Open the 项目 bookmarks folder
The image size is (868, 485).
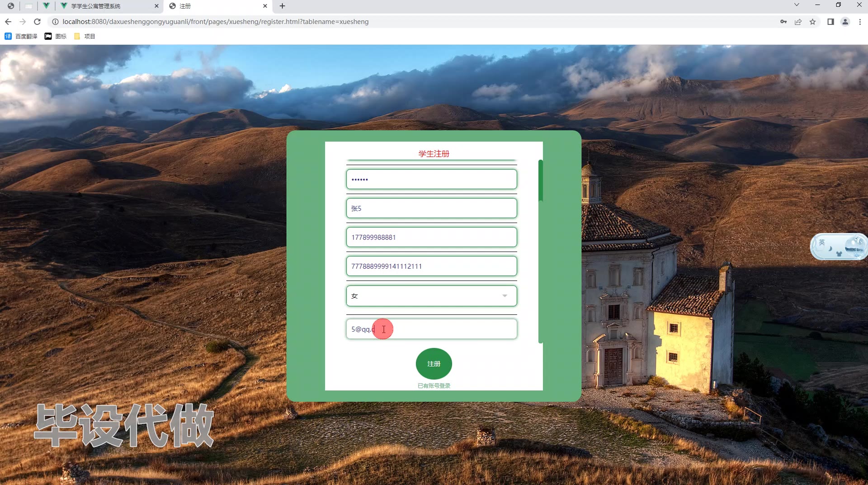point(85,36)
